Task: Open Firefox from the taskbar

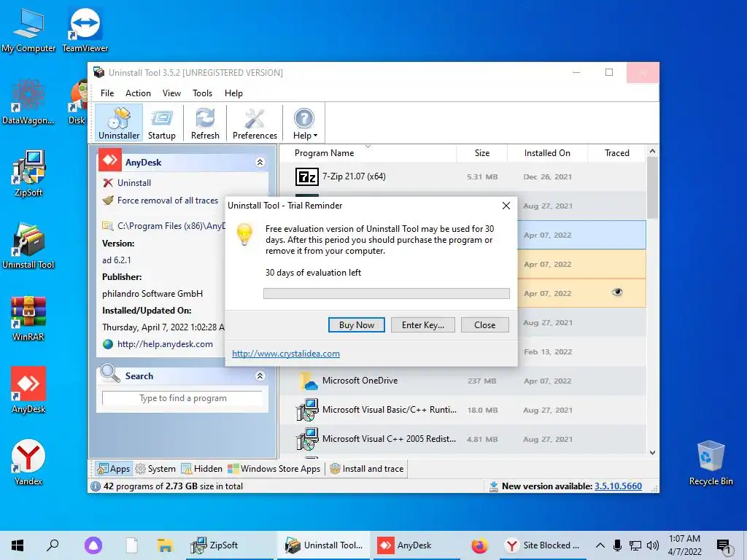Action: (480, 545)
